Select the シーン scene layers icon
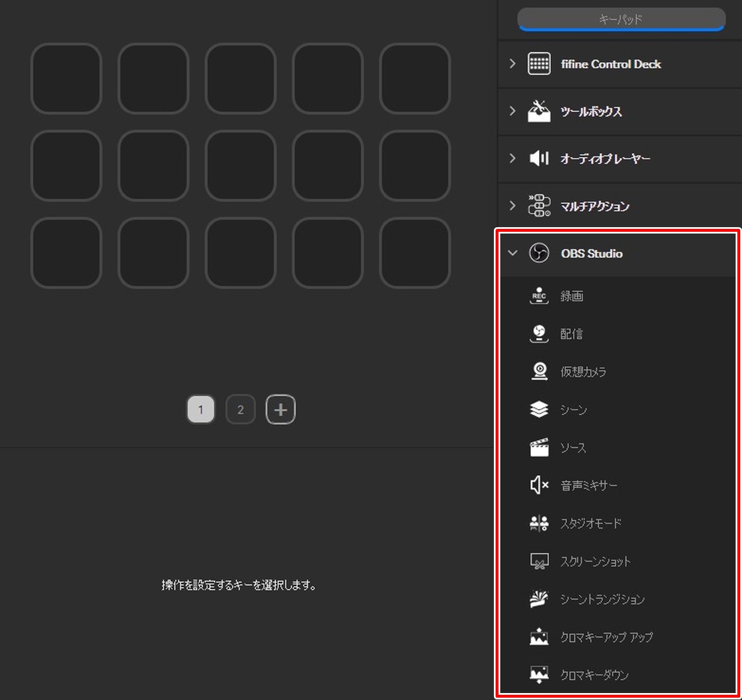The image size is (742, 700). click(x=539, y=410)
